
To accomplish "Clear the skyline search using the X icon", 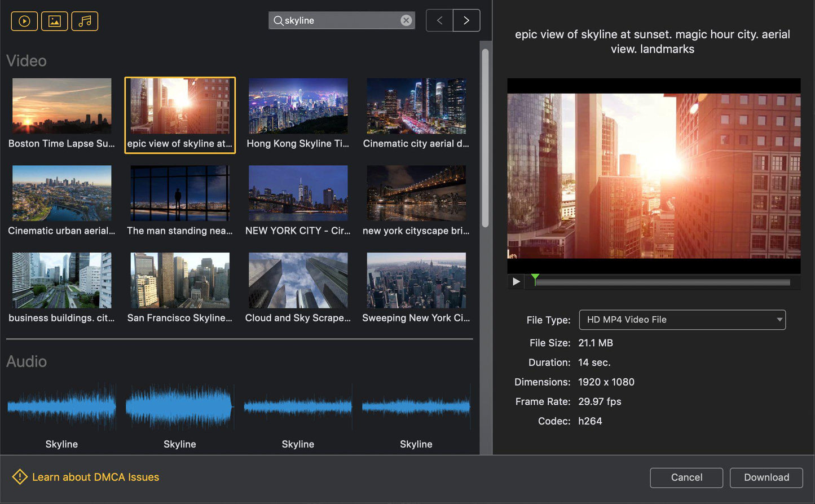I will tap(406, 20).
